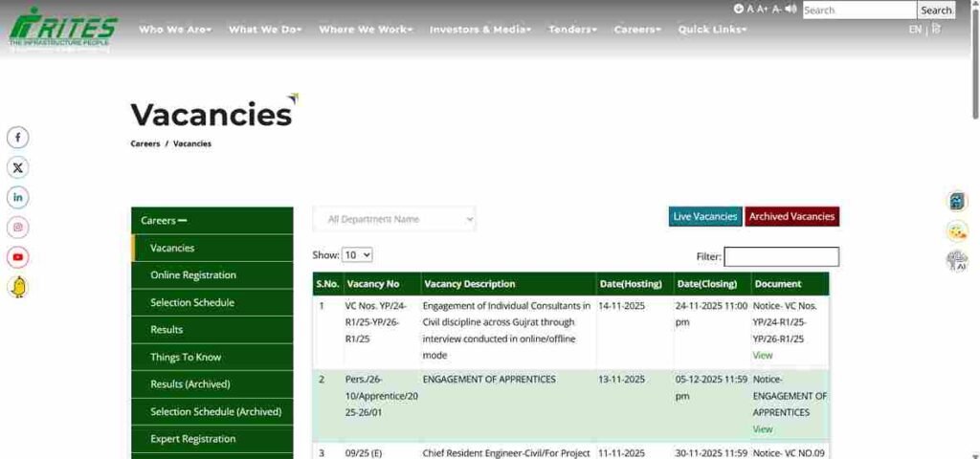Expand the Quick Links menu
This screenshot has width=980, height=459.
pyautogui.click(x=712, y=30)
